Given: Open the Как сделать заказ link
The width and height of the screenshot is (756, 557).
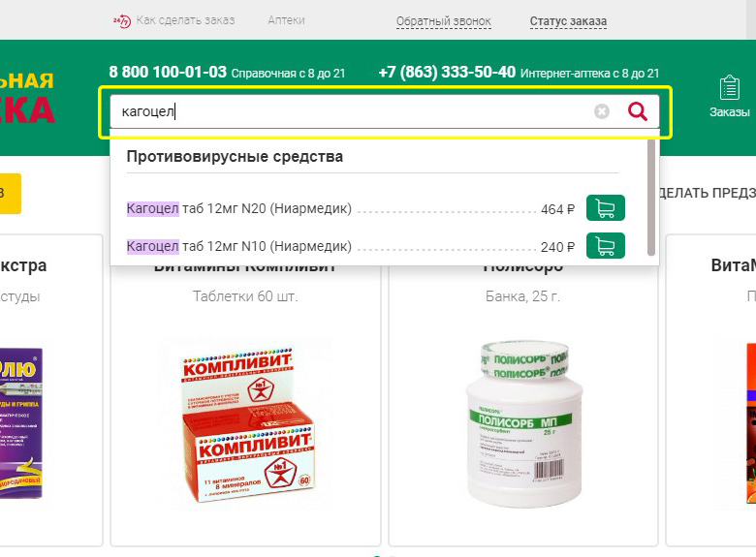Looking at the screenshot, I should click(185, 20).
